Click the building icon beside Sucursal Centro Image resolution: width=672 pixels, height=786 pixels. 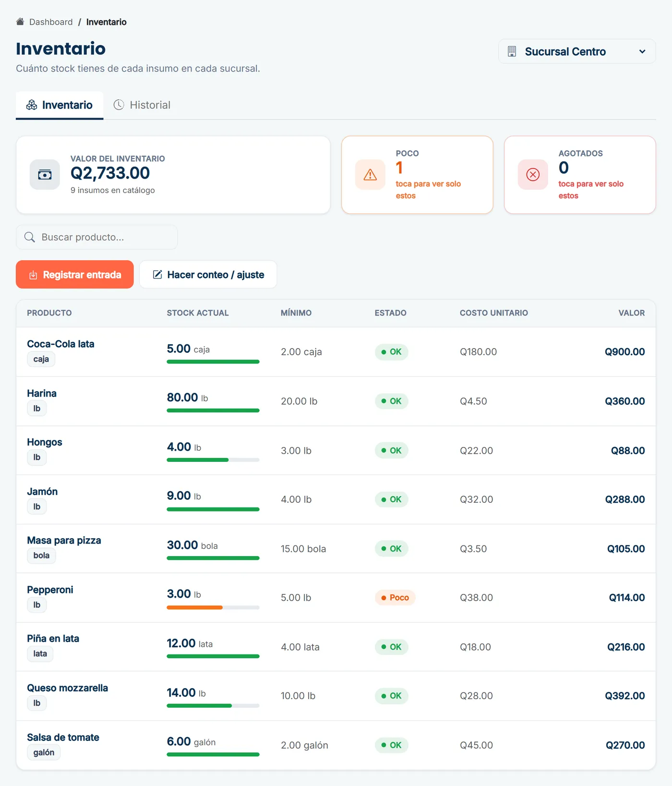tap(512, 51)
